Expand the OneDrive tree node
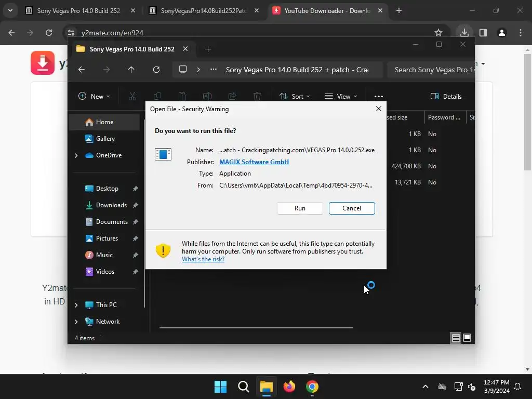 76,155
